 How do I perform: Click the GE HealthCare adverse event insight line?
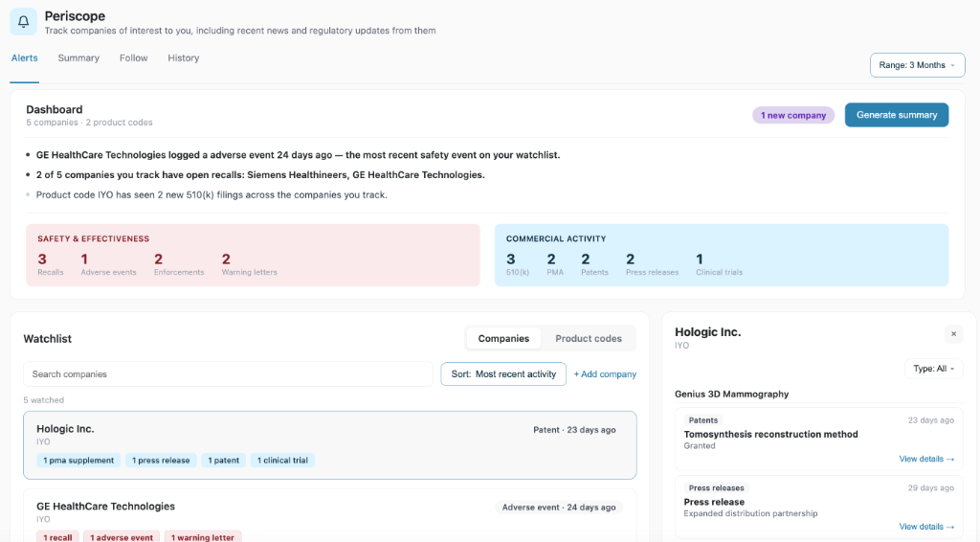(x=299, y=155)
